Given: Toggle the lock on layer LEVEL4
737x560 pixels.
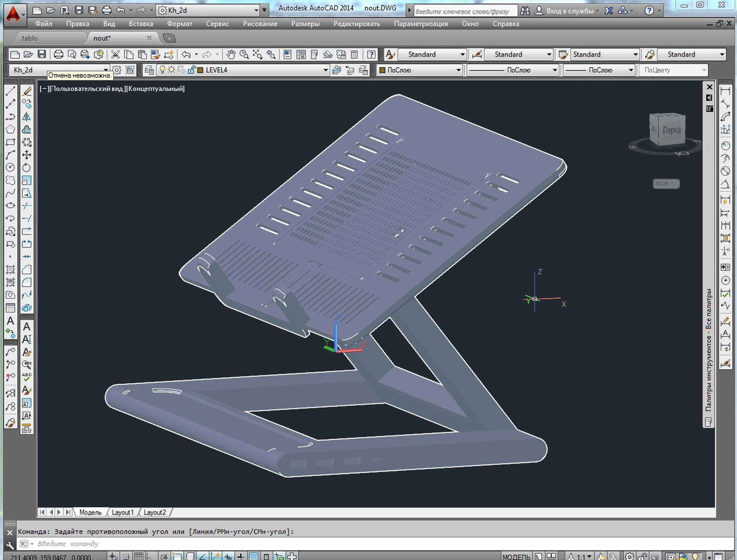Looking at the screenshot, I should click(x=192, y=70).
